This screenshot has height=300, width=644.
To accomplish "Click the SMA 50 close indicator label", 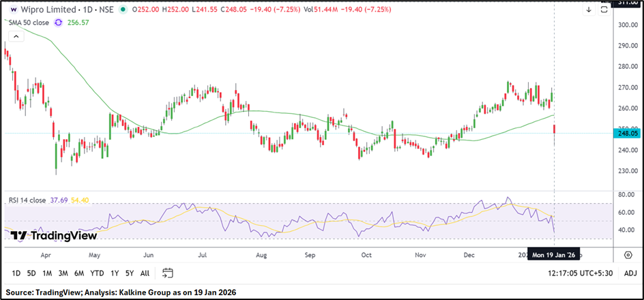I will [29, 22].
